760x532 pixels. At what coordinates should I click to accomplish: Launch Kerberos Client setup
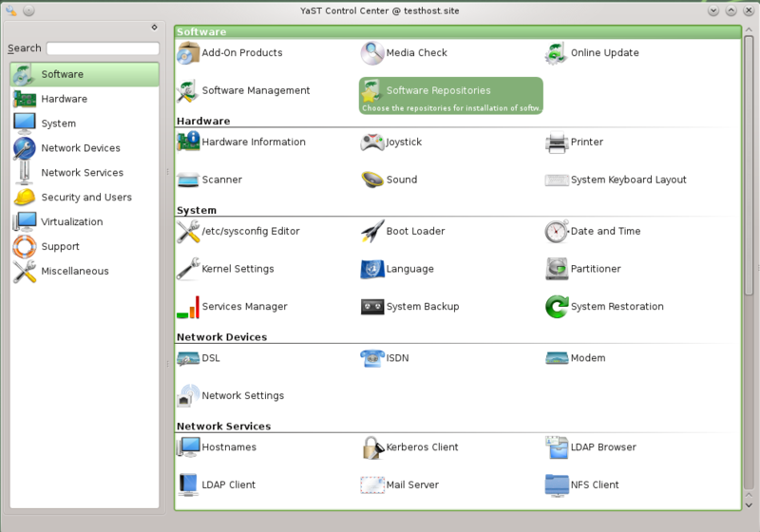[x=409, y=447]
